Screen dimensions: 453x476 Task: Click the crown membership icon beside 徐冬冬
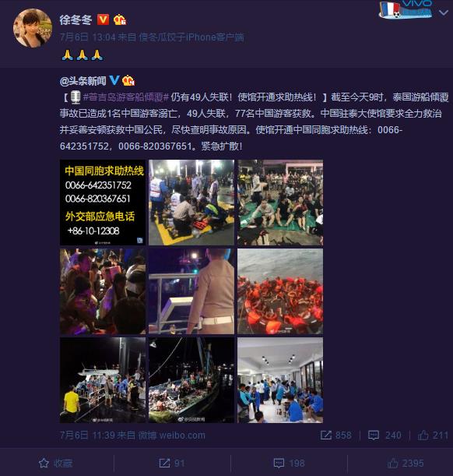click(119, 19)
